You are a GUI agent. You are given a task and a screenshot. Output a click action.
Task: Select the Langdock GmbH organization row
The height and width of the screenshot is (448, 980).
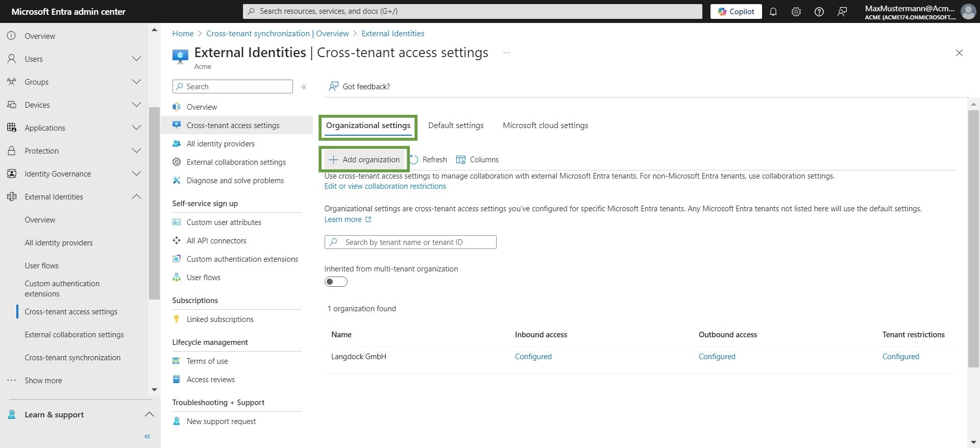[x=640, y=357]
